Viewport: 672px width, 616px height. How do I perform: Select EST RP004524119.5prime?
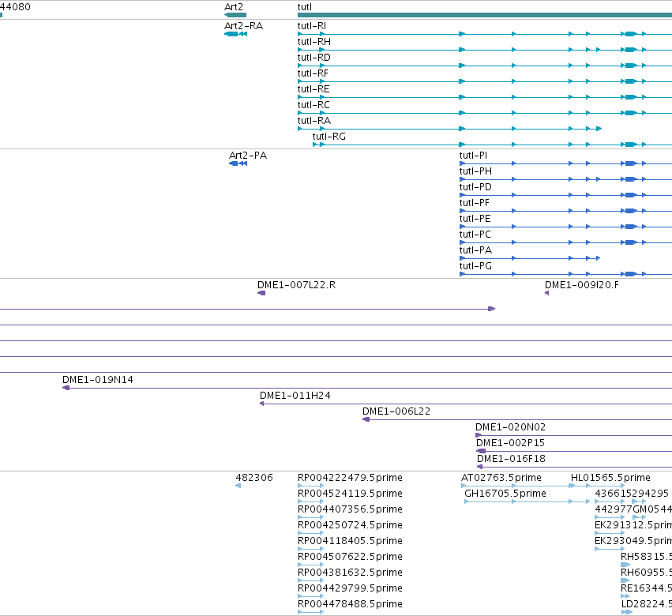(x=350, y=494)
